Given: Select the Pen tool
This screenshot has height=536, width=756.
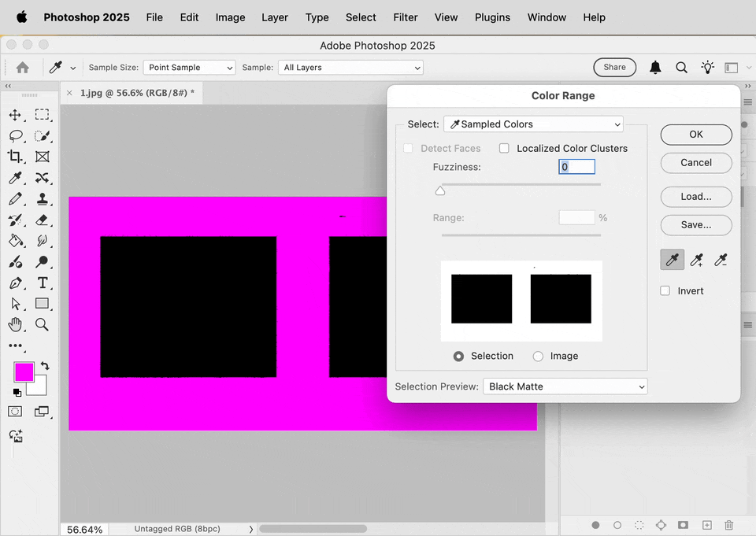Looking at the screenshot, I should 15,283.
